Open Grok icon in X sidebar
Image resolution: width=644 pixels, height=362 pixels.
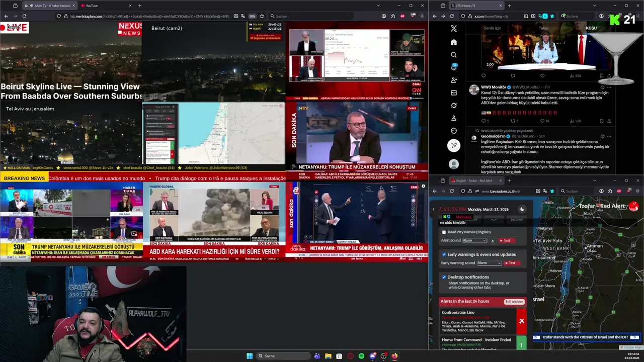[453, 105]
